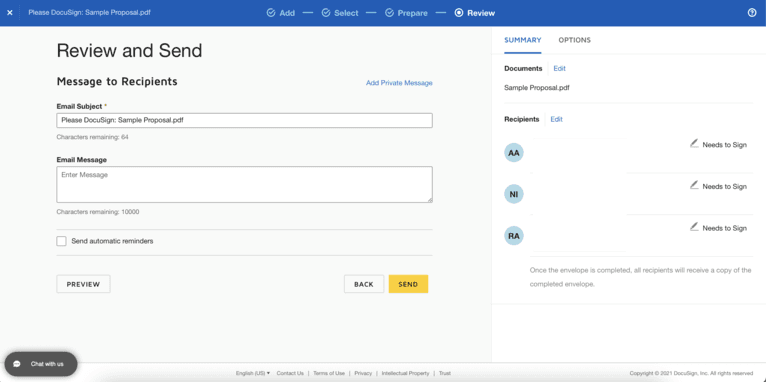
Task: Click Add Private Message link
Action: click(399, 83)
